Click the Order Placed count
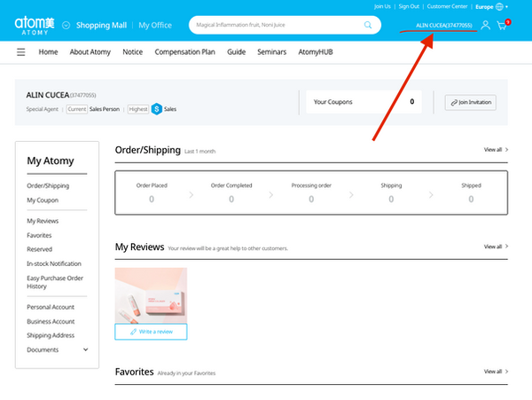 [152, 200]
